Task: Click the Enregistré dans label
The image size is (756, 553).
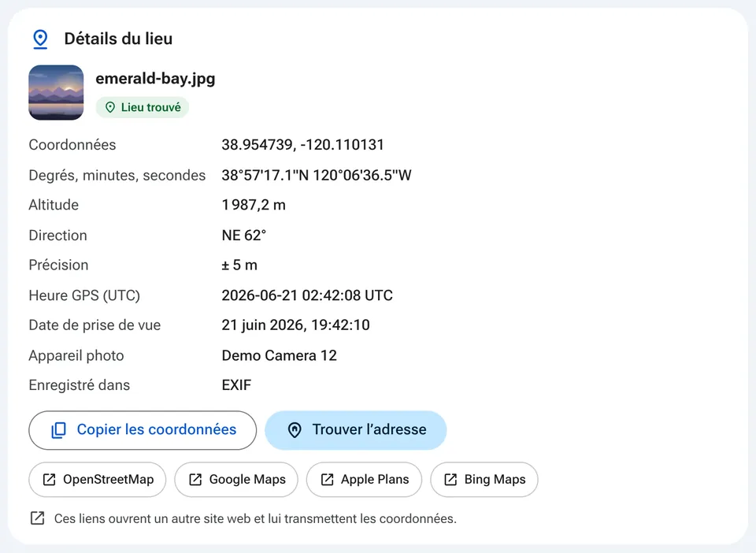Action: pyautogui.click(x=79, y=385)
